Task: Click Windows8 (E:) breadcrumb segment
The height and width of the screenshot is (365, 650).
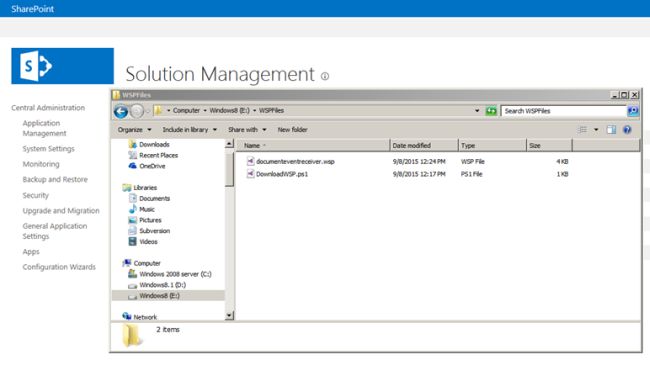Action: click(229, 111)
